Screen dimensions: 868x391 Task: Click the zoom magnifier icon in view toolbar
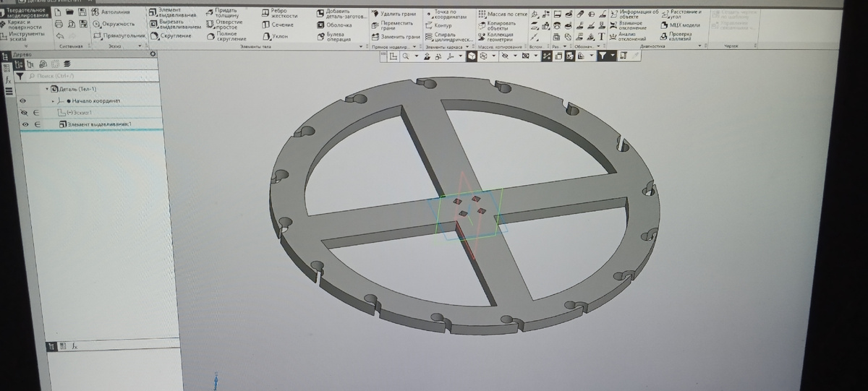[407, 56]
